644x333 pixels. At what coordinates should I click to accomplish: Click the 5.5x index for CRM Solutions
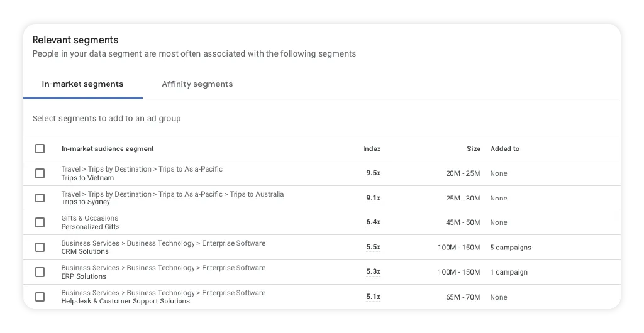(x=373, y=247)
